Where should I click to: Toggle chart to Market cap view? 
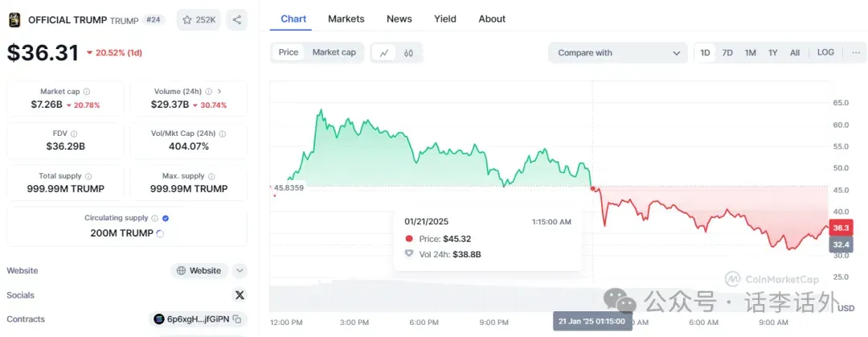click(x=334, y=52)
